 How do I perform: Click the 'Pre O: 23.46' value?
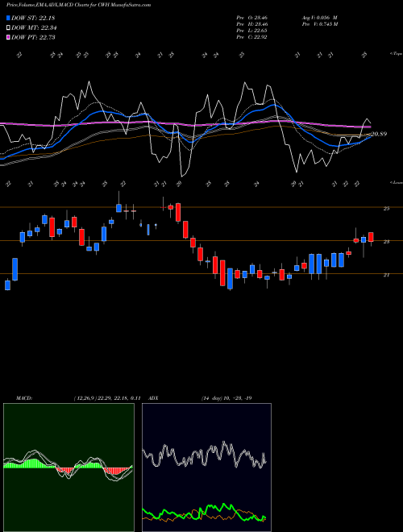(x=251, y=18)
